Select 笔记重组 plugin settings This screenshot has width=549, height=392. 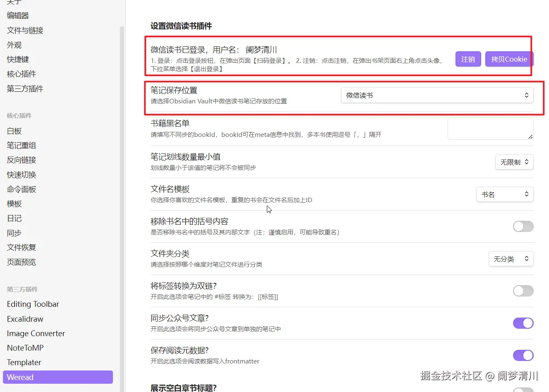click(x=22, y=145)
